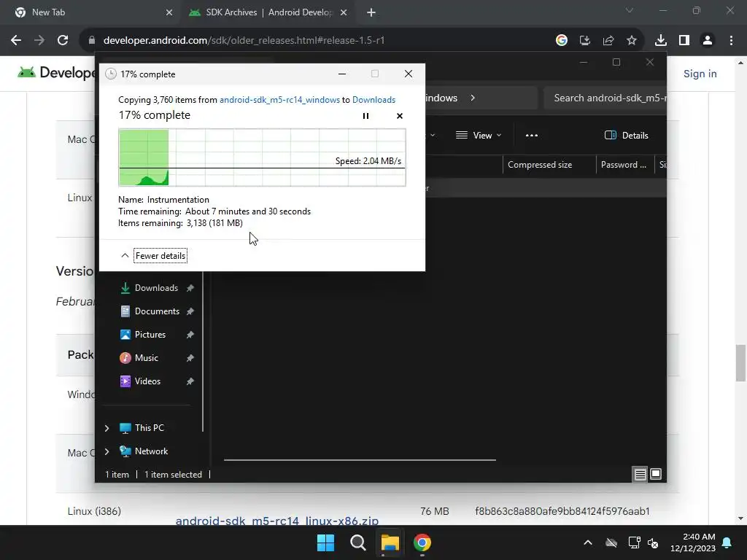Image resolution: width=747 pixels, height=560 pixels.
Task: Open the Windows Start menu
Action: (326, 542)
